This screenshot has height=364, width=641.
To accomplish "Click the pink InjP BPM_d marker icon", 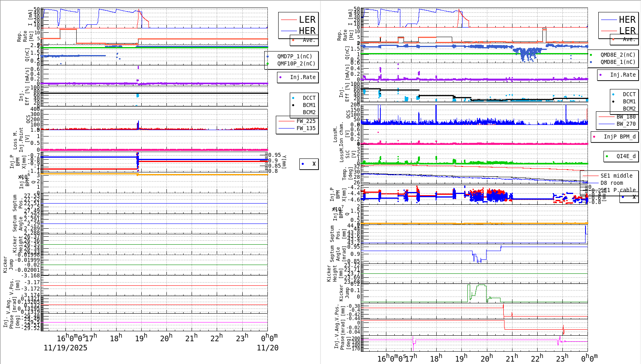I will 594,137.
